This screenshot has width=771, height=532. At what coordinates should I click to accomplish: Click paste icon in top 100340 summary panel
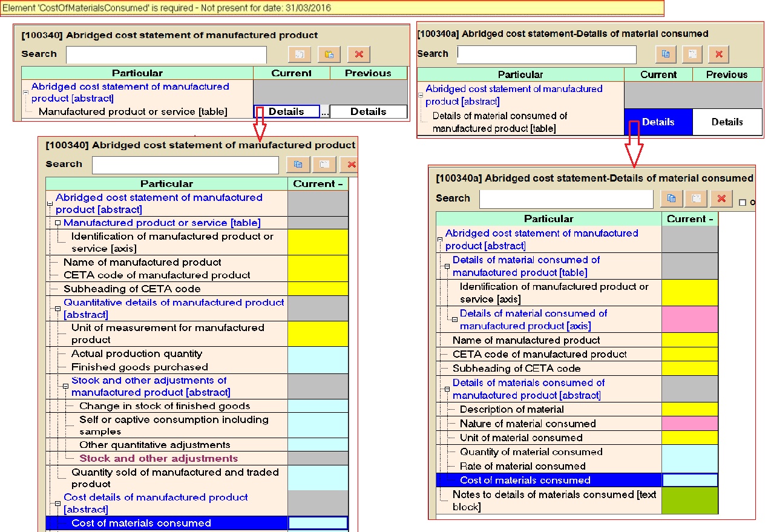pos(329,54)
